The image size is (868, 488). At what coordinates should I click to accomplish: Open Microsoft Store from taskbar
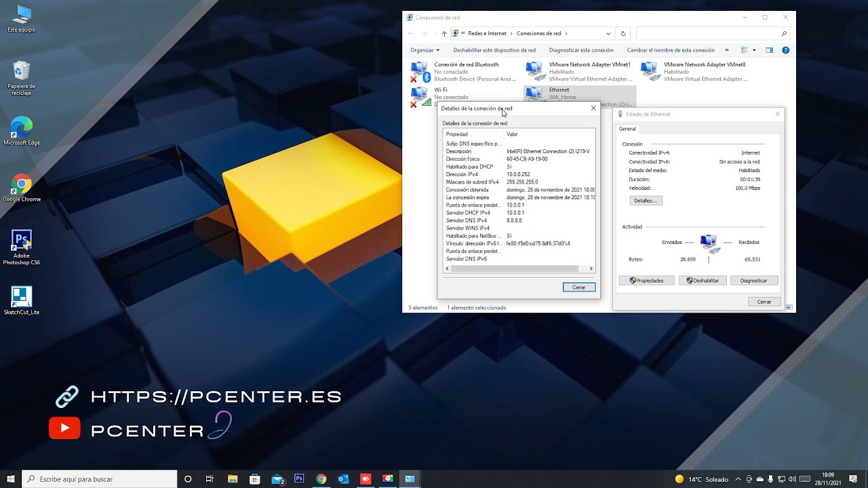pos(255,479)
